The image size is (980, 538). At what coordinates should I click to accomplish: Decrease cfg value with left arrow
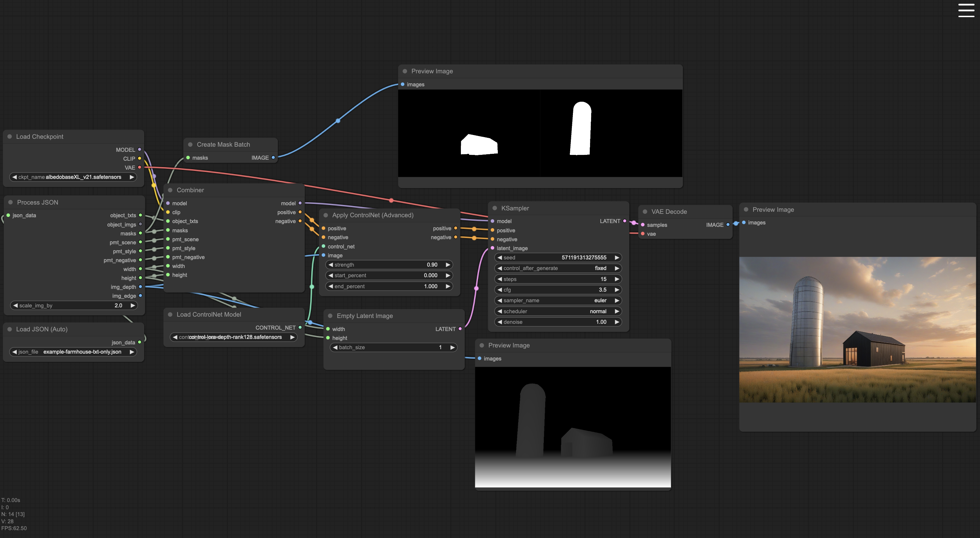pos(500,290)
